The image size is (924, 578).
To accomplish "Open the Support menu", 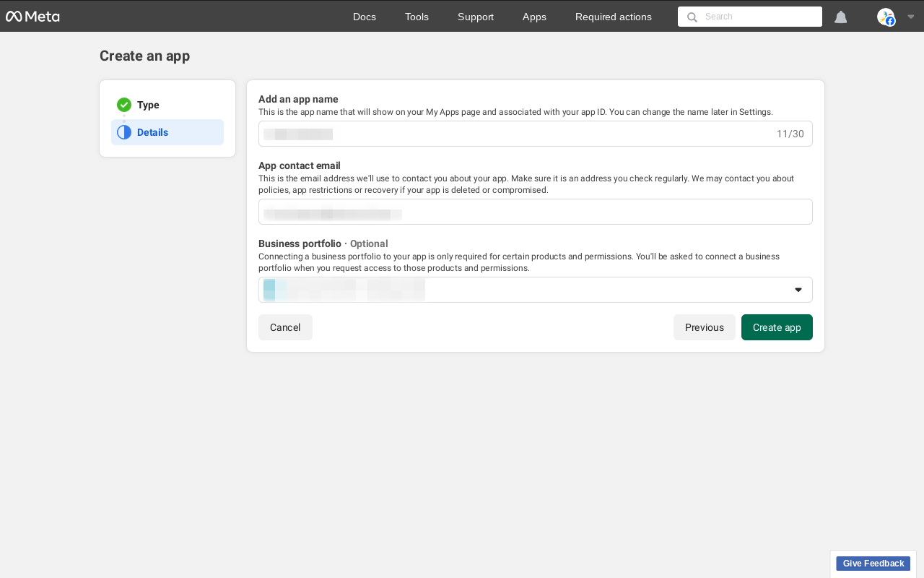I will tap(476, 17).
